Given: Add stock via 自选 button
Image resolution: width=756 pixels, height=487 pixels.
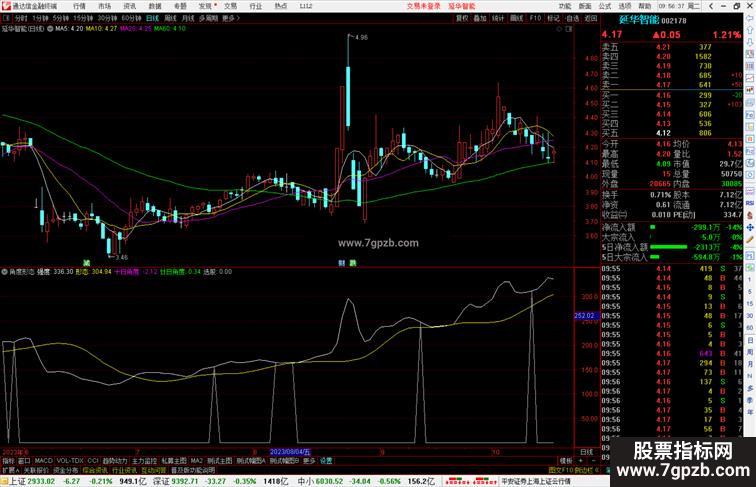Looking at the screenshot, I should point(572,18).
